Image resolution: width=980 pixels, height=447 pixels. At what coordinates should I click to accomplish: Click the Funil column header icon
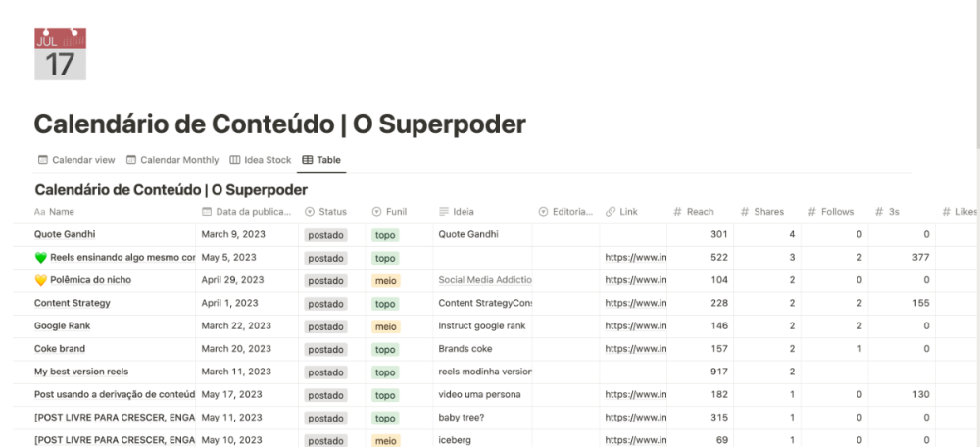click(377, 212)
